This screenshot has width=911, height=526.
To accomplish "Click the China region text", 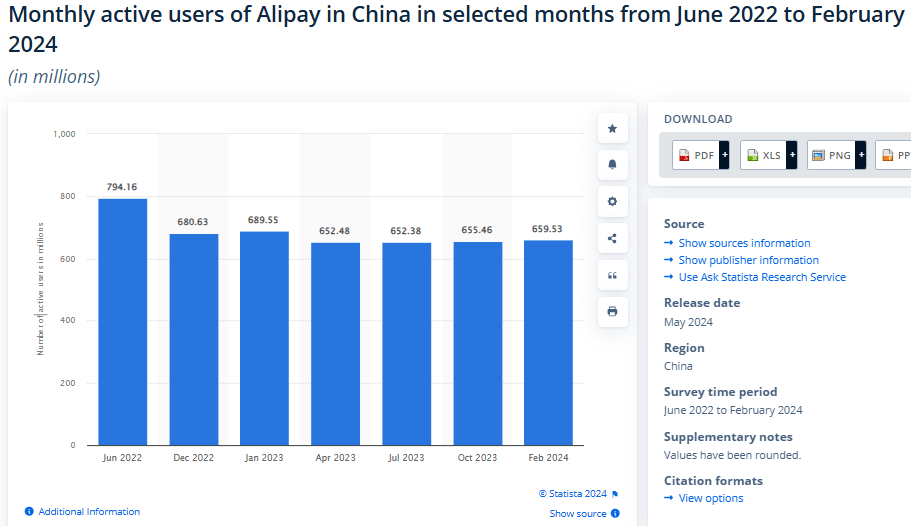I will 678,366.
